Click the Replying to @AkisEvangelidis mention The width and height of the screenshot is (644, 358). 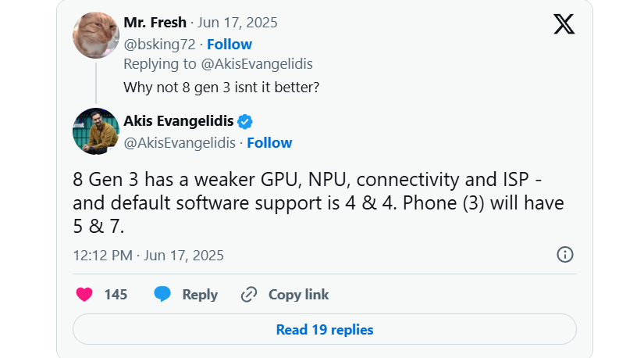coord(257,64)
